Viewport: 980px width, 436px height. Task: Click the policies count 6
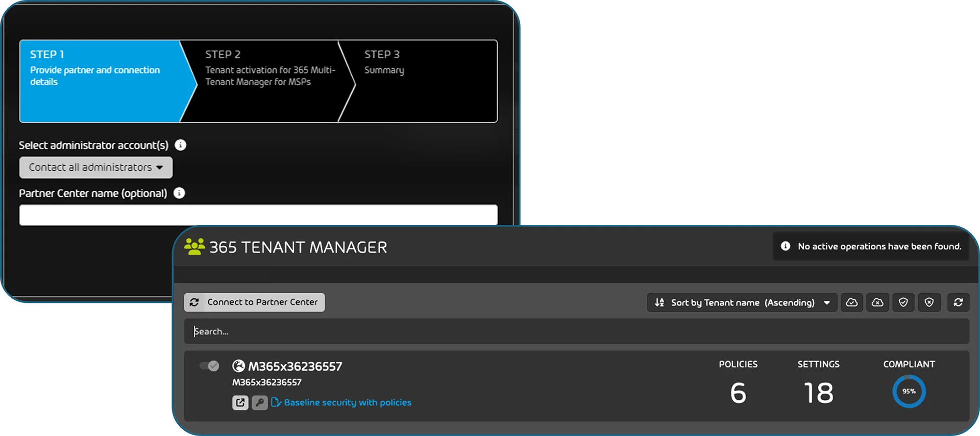pos(738,393)
